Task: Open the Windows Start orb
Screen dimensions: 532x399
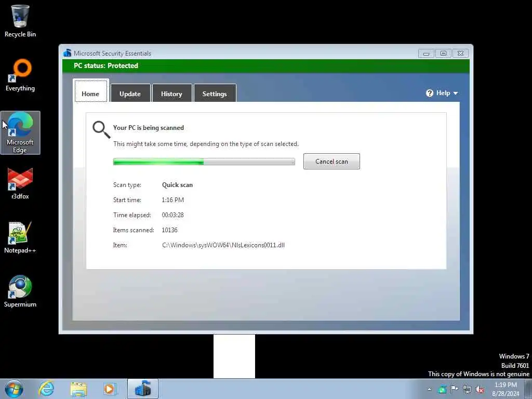Action: [x=14, y=389]
